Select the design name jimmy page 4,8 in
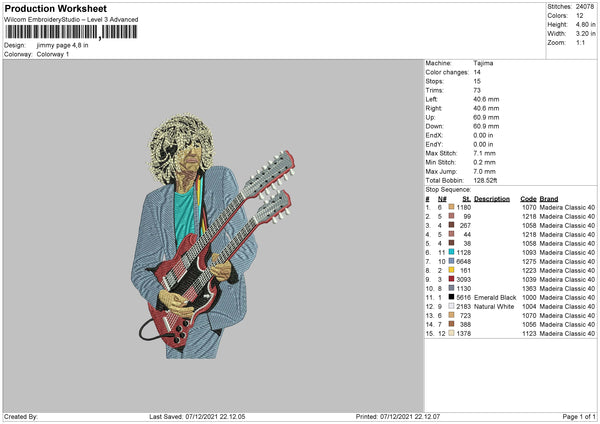Screen dimensions: 600x424 62,45
